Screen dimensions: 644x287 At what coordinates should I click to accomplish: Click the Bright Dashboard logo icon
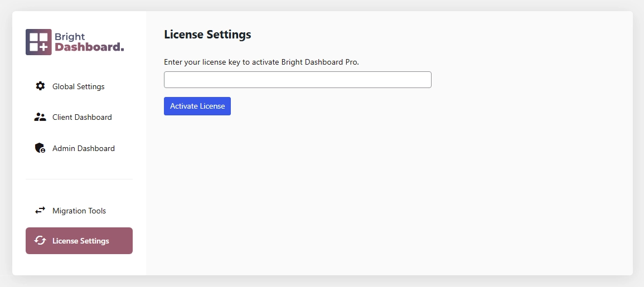click(x=38, y=42)
